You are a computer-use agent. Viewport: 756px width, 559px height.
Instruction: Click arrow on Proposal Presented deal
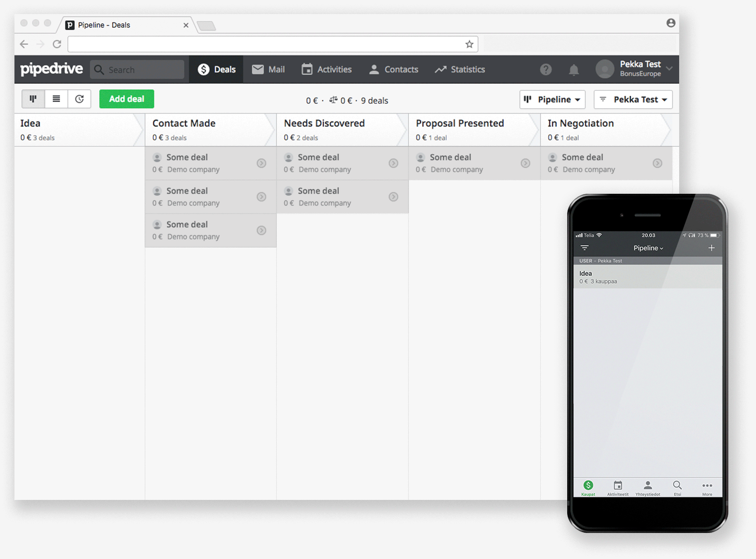pos(525,163)
